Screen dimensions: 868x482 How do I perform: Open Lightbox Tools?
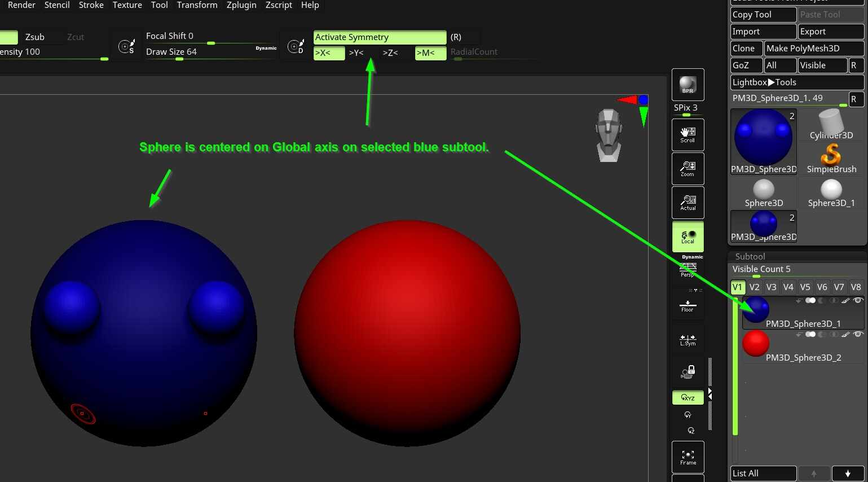click(797, 82)
